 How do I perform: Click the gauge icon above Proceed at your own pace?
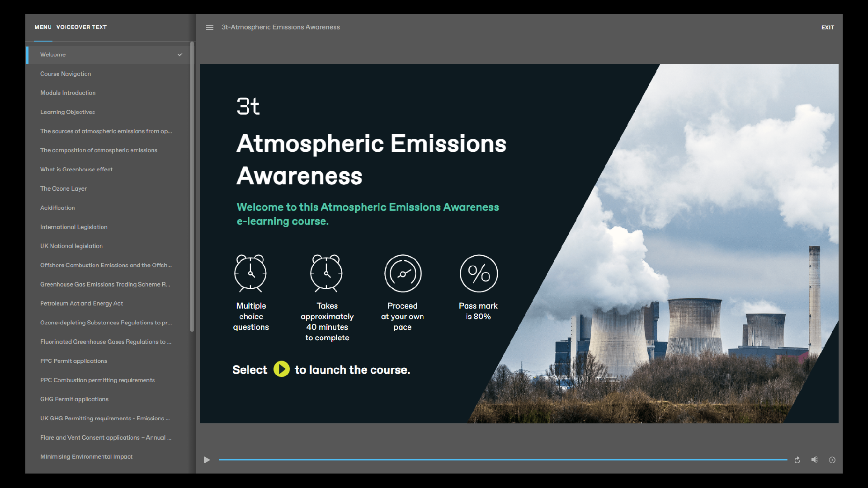(x=403, y=273)
